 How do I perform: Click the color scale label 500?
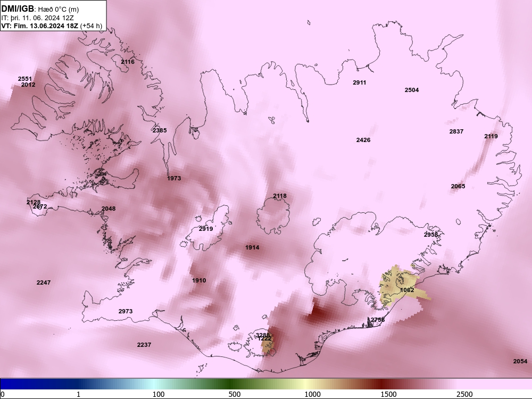pyautogui.click(x=235, y=395)
